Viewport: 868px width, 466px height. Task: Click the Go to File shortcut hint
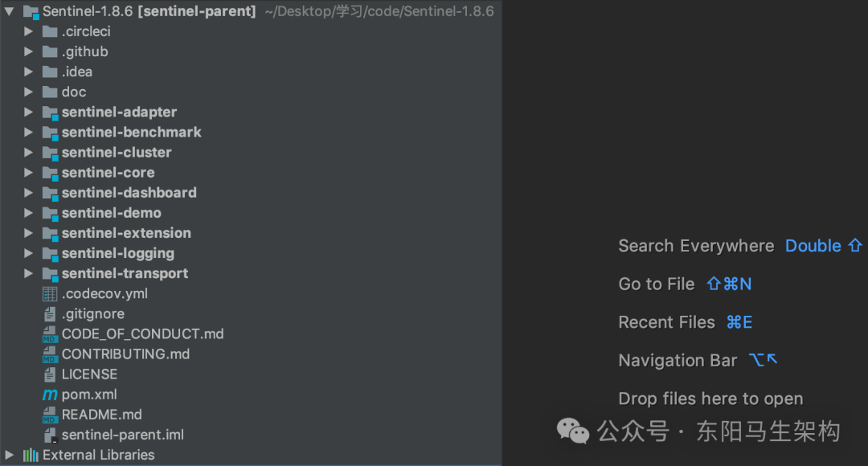(728, 284)
